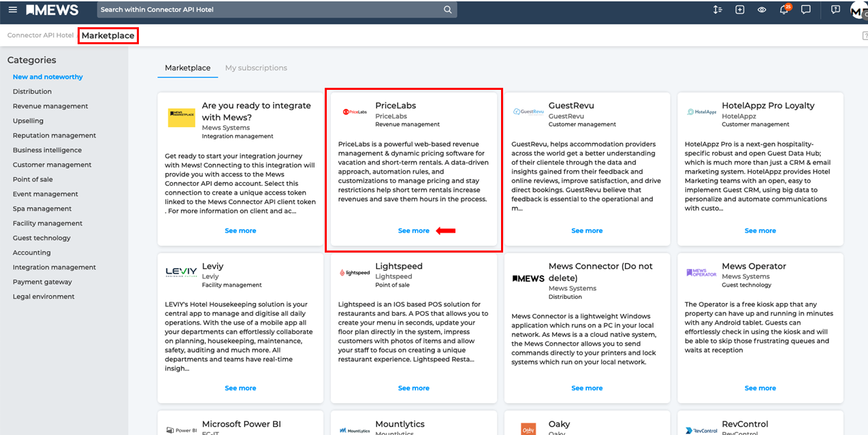See more about Lightspeed
The height and width of the screenshot is (435, 868).
click(414, 388)
